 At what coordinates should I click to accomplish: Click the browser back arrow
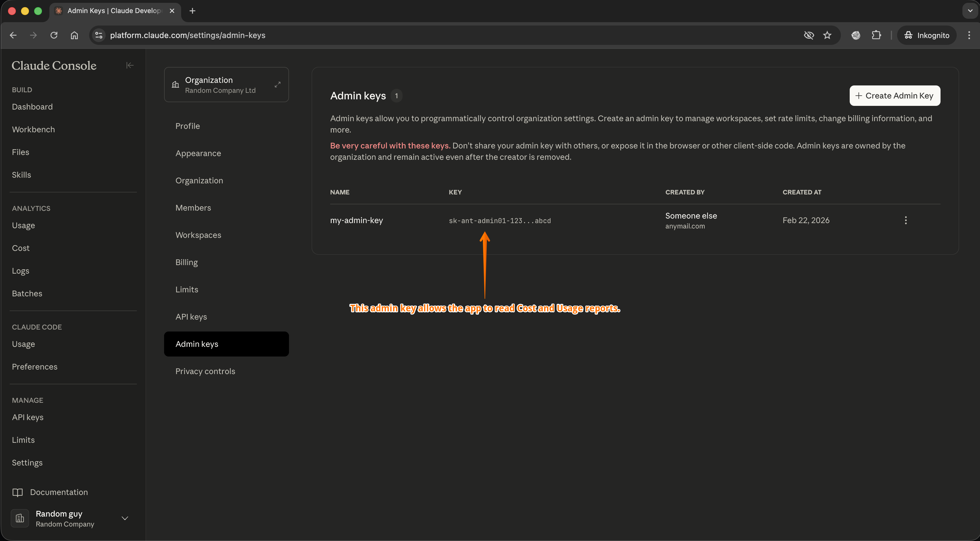[x=13, y=35]
